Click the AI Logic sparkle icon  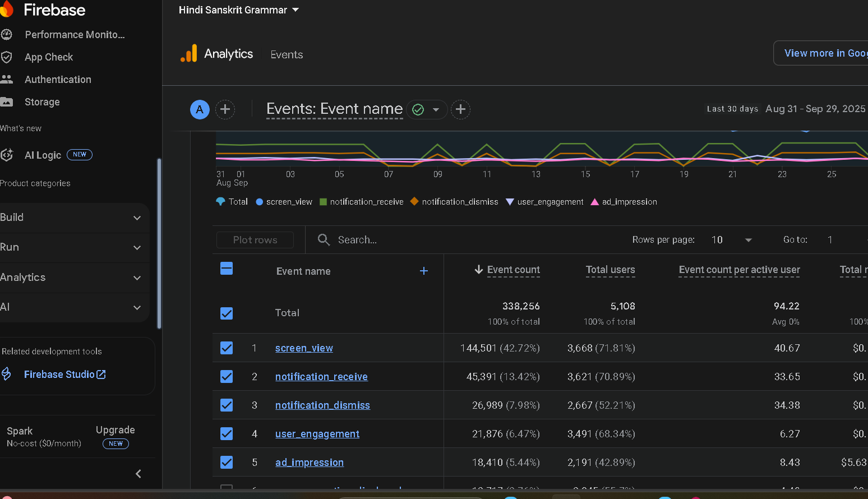(x=7, y=155)
